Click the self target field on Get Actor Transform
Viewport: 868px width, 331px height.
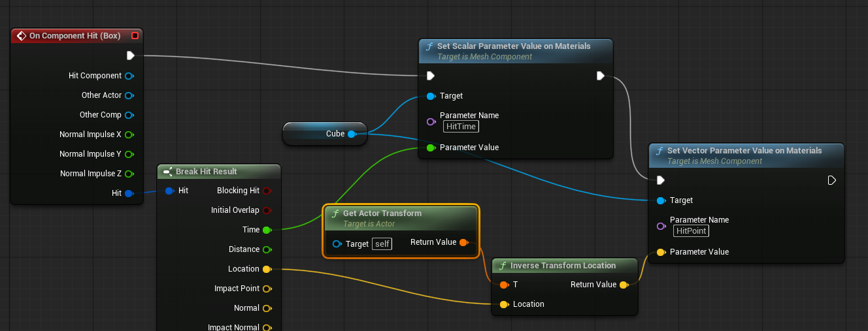coord(382,244)
